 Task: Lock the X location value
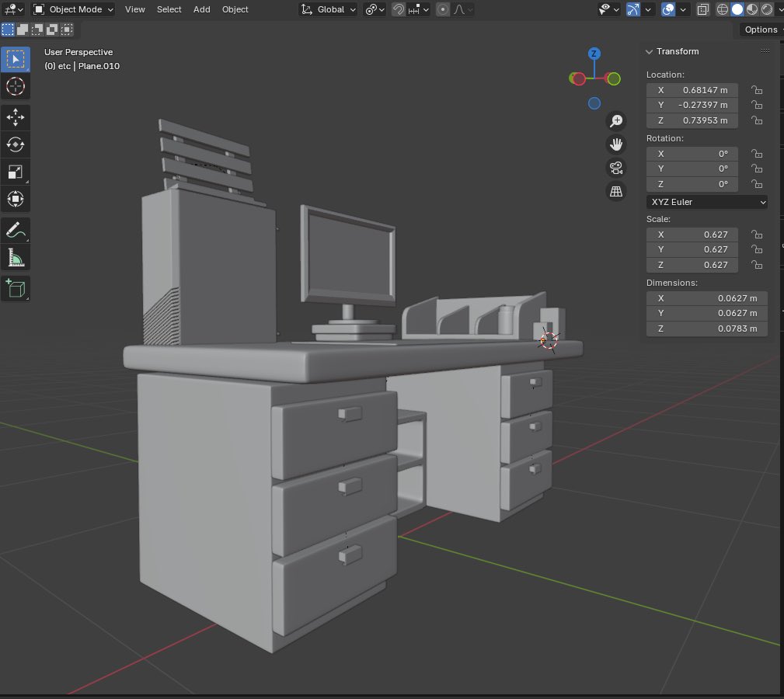tap(757, 90)
